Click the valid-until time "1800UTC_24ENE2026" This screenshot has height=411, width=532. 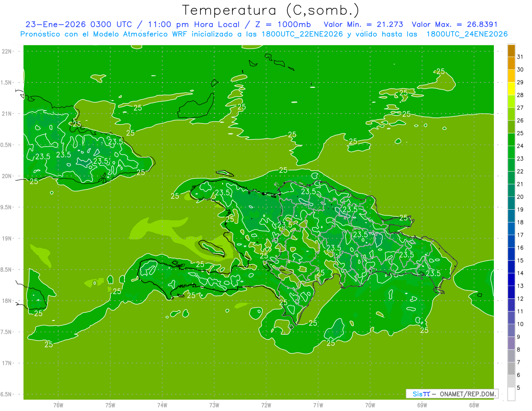467,34
